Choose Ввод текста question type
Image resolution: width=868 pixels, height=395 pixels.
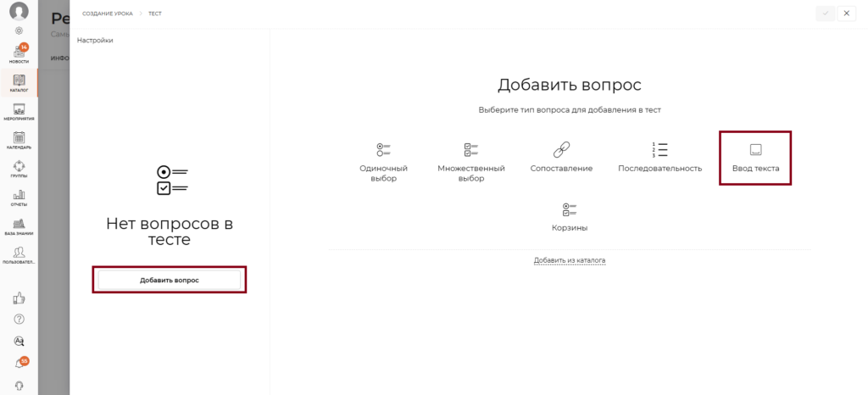[x=755, y=158]
